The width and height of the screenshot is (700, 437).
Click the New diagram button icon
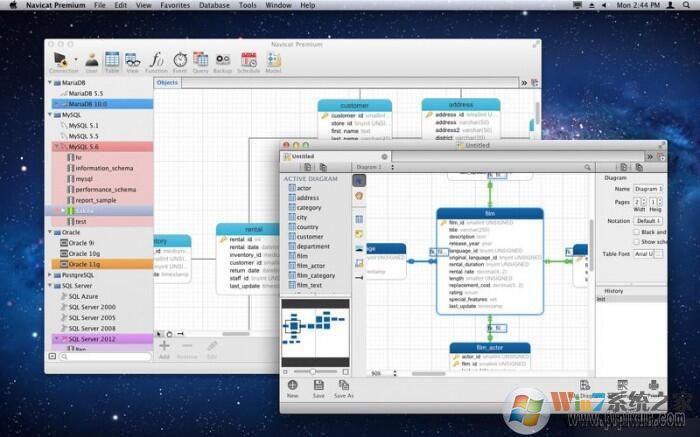tap(292, 385)
